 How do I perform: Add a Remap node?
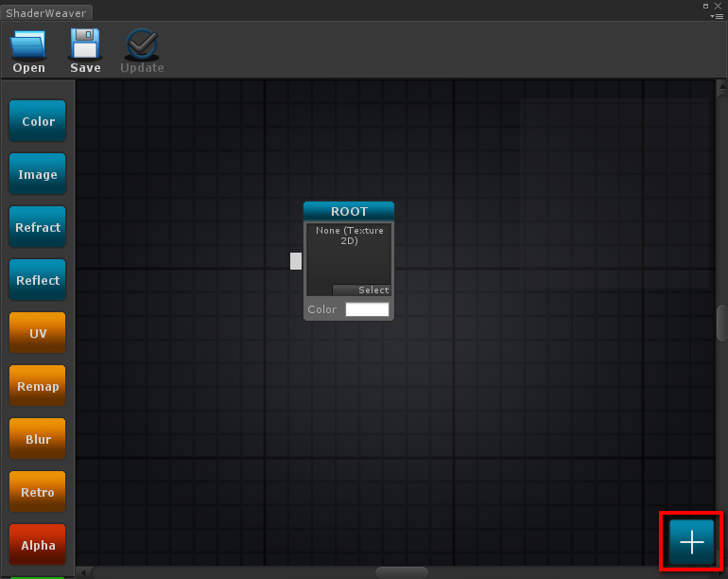pos(38,386)
